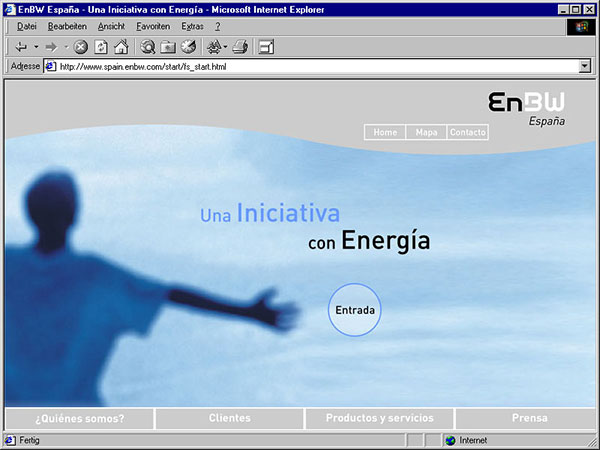The image size is (600, 450).
Task: Click the Adresse label
Action: coord(25,66)
